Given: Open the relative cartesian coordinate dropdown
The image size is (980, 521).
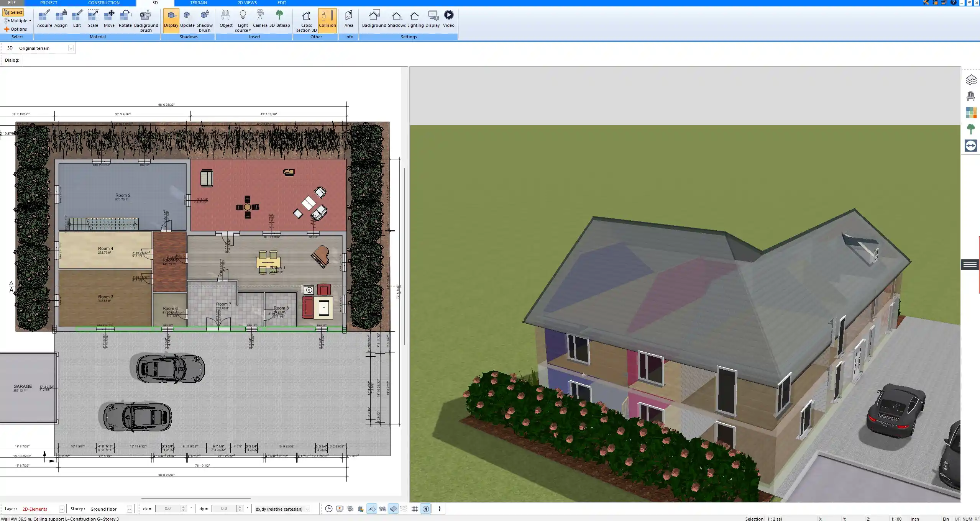Looking at the screenshot, I should 307,509.
